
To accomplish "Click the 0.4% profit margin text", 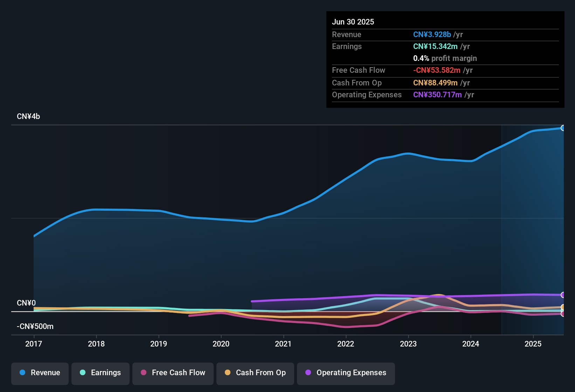I will tap(445, 58).
